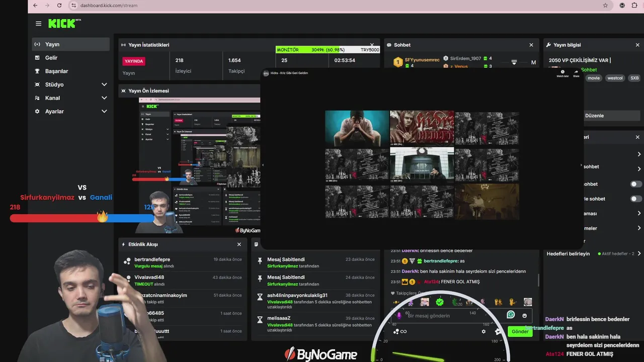Image resolution: width=644 pixels, height=362 pixels.
Task: Click the 1.654 Takipçi stat
Action: 236,65
